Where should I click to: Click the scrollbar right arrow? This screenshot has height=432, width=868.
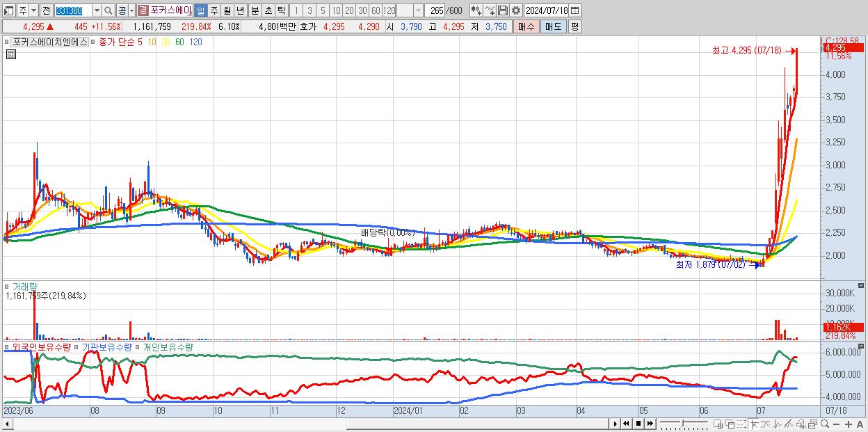tap(614, 424)
